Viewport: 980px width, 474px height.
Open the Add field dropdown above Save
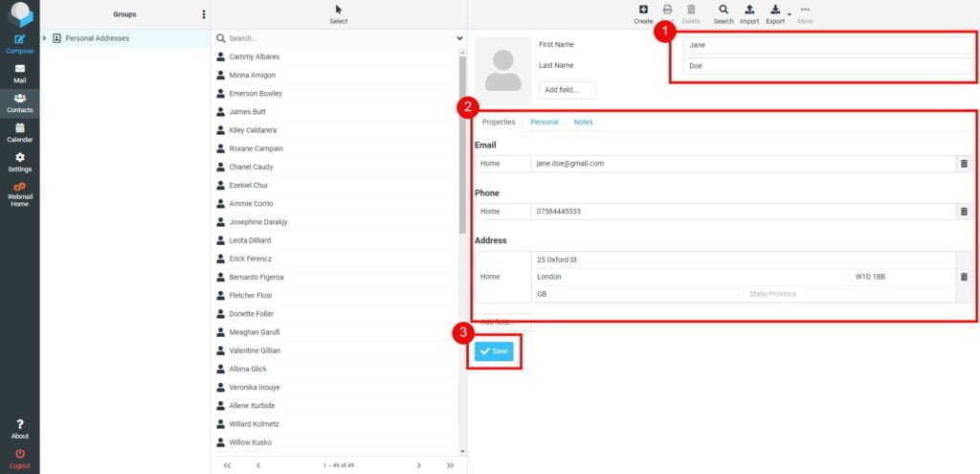point(503,322)
